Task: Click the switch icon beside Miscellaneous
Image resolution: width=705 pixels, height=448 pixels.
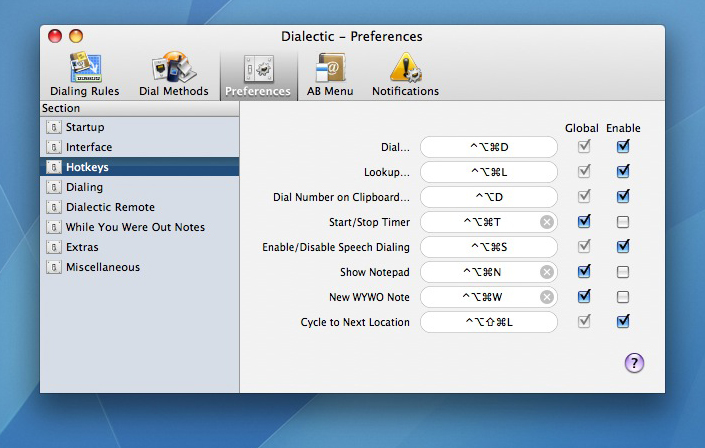Action: [54, 267]
